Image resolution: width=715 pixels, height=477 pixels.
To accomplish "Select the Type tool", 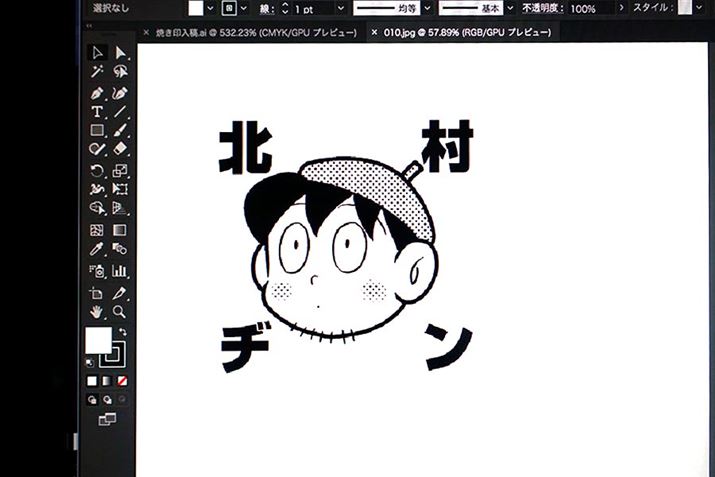I will pyautogui.click(x=97, y=111).
